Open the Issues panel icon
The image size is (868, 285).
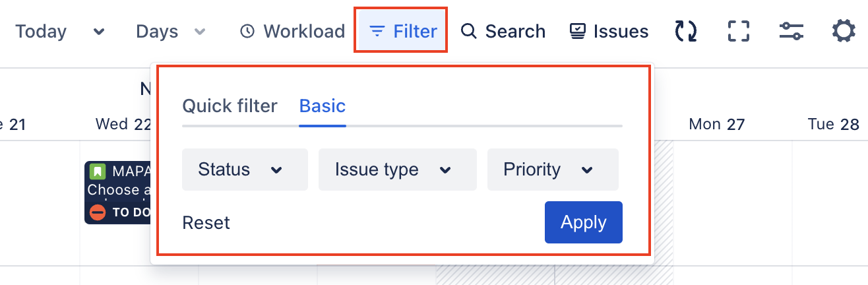click(578, 32)
